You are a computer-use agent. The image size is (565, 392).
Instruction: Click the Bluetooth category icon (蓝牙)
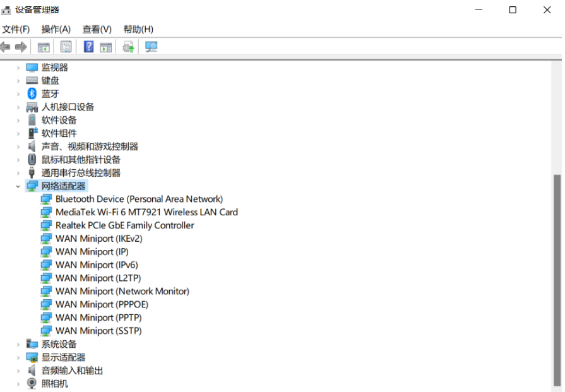pyautogui.click(x=32, y=93)
